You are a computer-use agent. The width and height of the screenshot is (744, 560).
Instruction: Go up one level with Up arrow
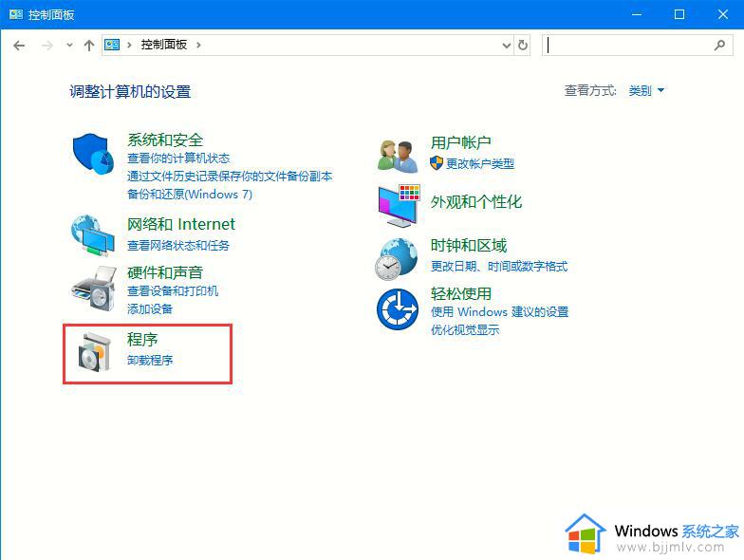[x=89, y=46]
